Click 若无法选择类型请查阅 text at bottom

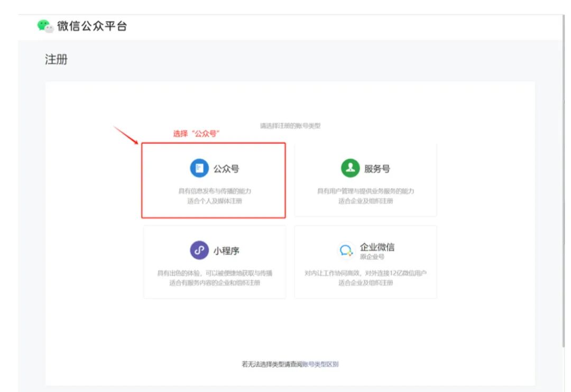[x=272, y=364]
